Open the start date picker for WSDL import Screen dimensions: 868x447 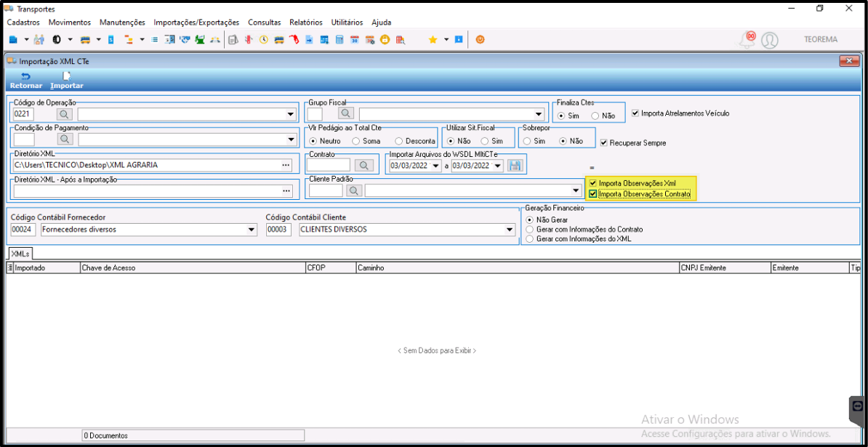(x=437, y=166)
